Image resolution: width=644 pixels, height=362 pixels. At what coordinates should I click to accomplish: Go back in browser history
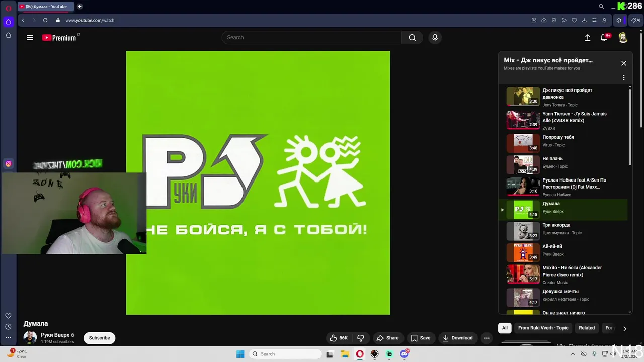point(23,20)
